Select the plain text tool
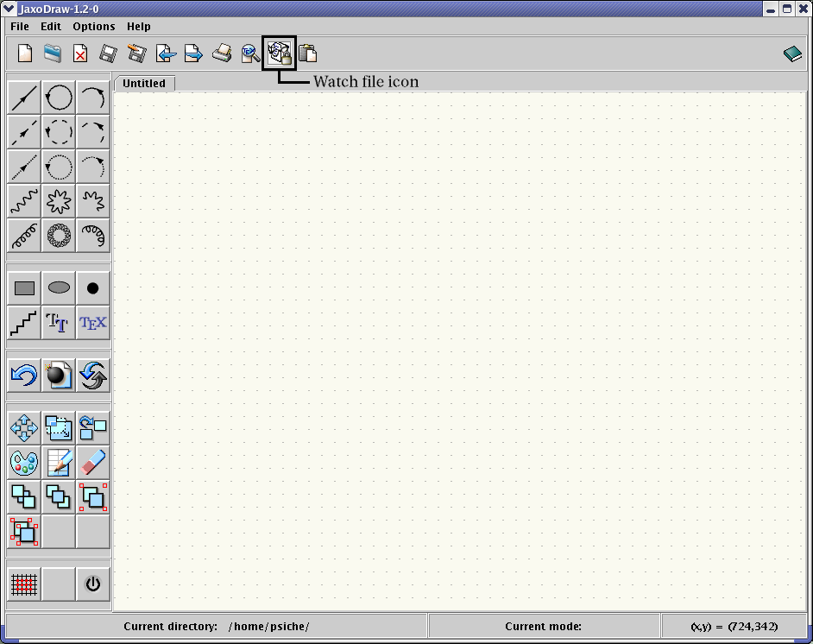 [59, 323]
